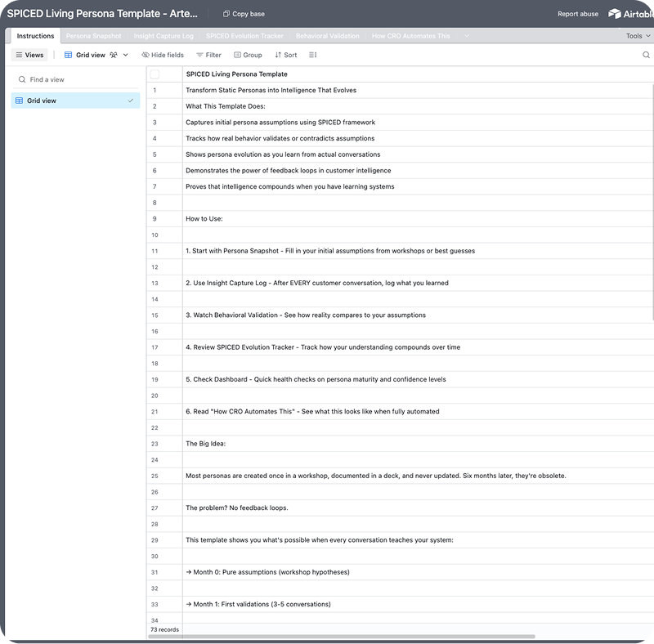Screen dimensions: 654x644
Task: Open the Filter tool
Action: pyautogui.click(x=208, y=55)
